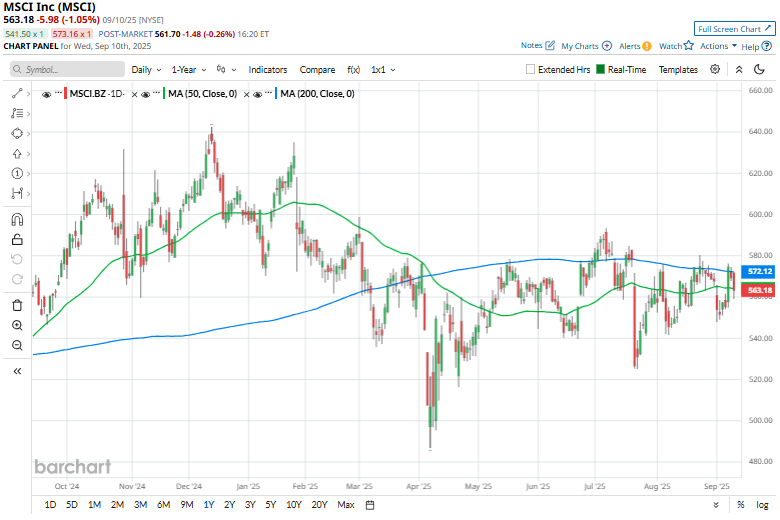
Task: Open Alerts exclamation icon
Action: 647,46
